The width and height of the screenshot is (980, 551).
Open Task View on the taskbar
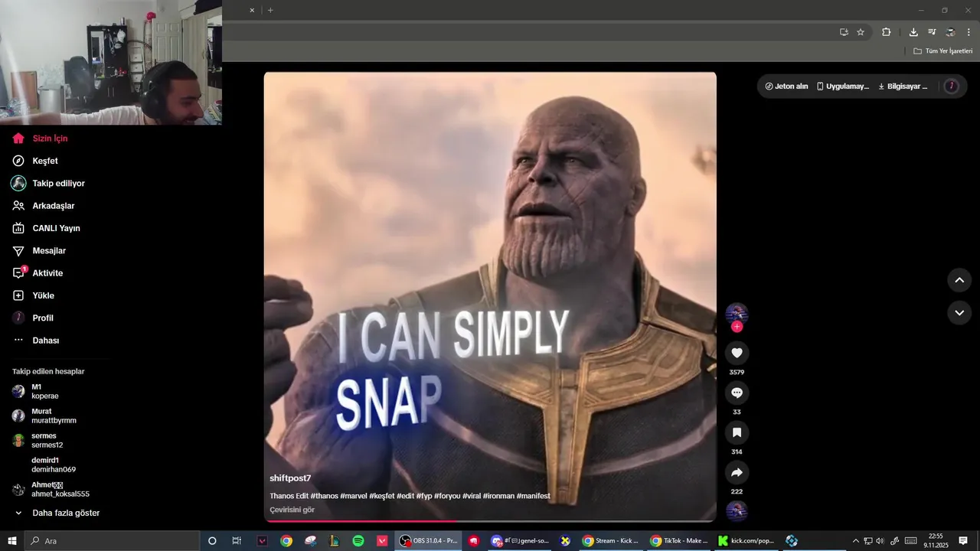[237, 541]
